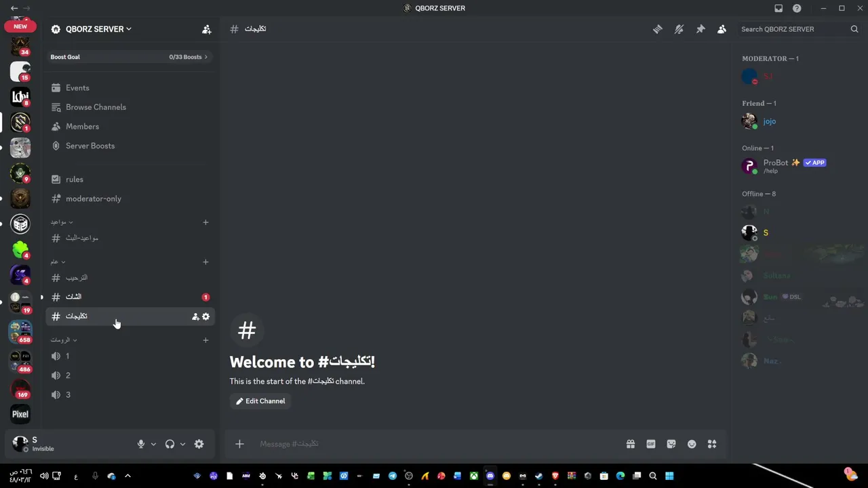Click the Edit Channel button

[x=260, y=401]
